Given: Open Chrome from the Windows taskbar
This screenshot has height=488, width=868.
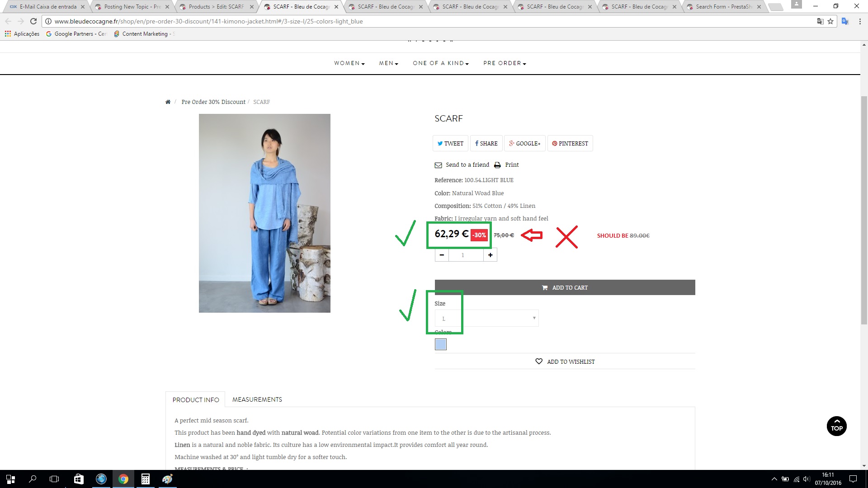Looking at the screenshot, I should tap(123, 479).
